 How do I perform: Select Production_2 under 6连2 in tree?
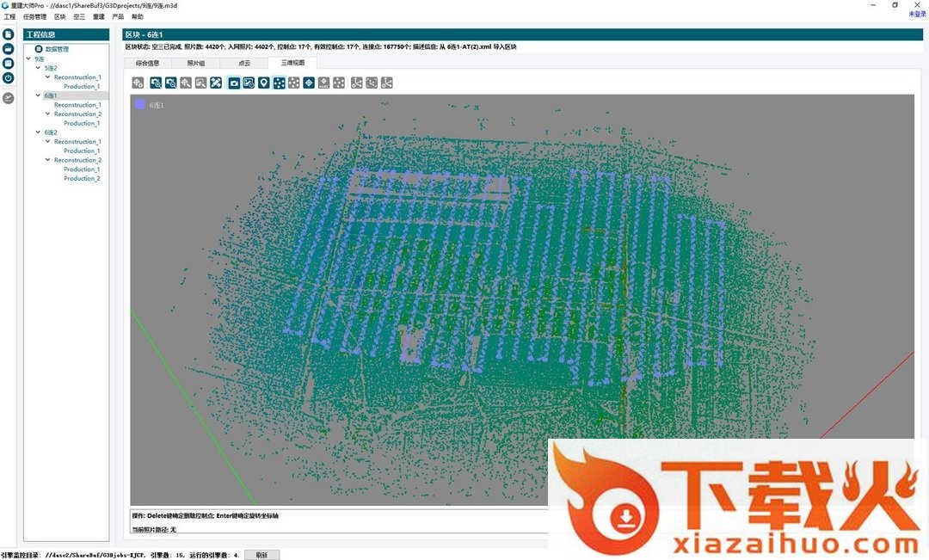pyautogui.click(x=82, y=179)
